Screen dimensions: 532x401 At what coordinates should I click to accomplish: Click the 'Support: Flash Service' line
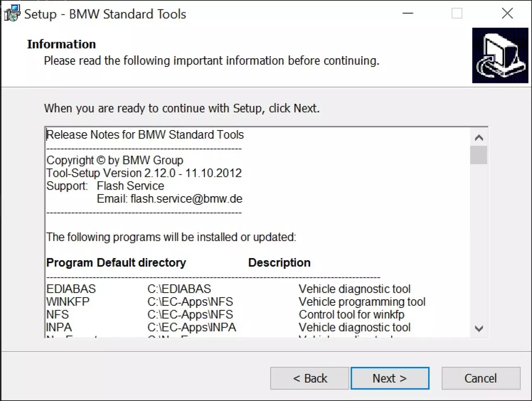[x=105, y=186]
